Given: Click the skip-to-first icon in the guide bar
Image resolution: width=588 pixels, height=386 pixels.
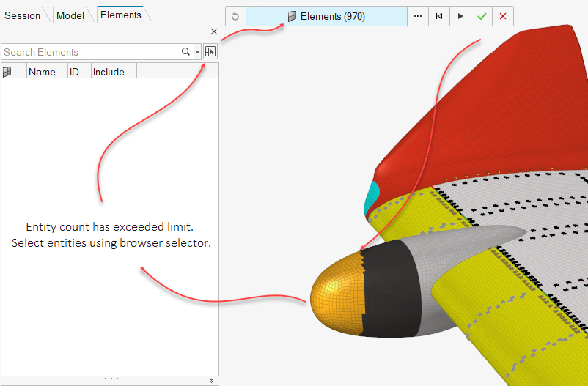Looking at the screenshot, I should click(438, 16).
